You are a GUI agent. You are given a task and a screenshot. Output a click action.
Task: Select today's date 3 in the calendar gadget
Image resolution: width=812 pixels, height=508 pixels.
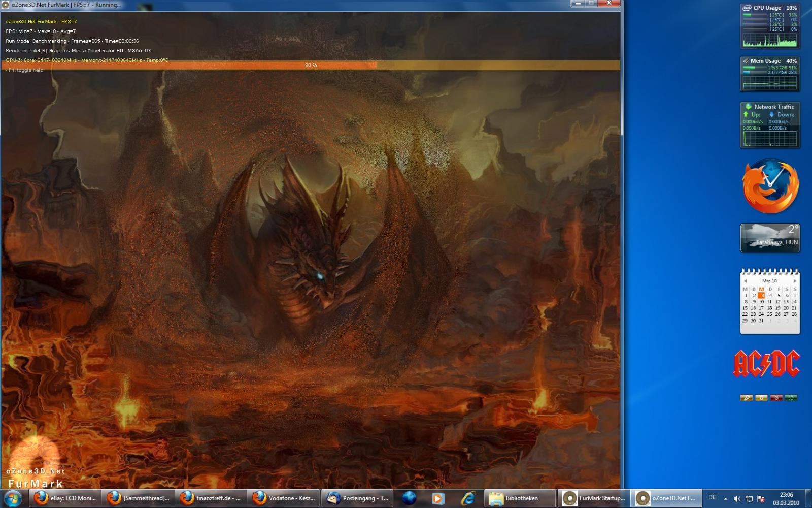tap(761, 295)
